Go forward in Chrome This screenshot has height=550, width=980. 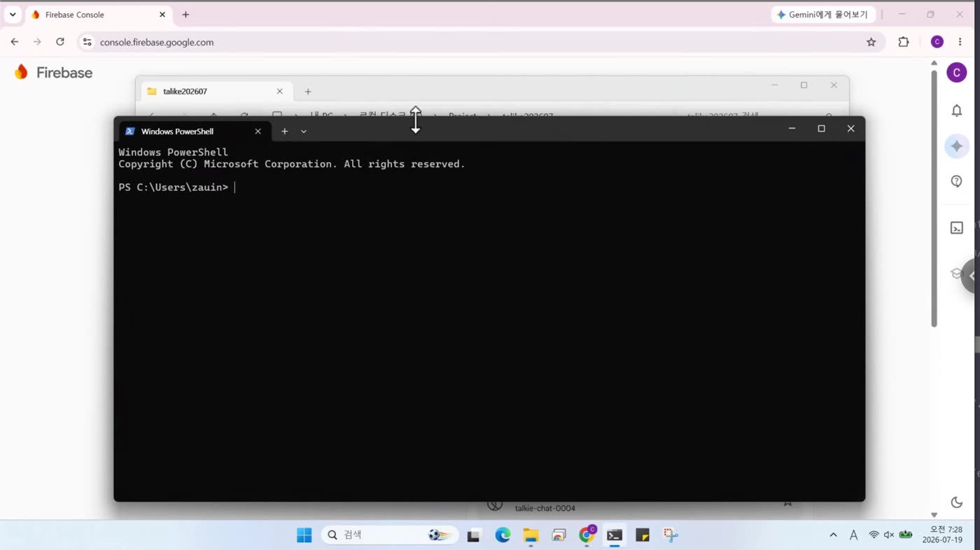point(37,42)
